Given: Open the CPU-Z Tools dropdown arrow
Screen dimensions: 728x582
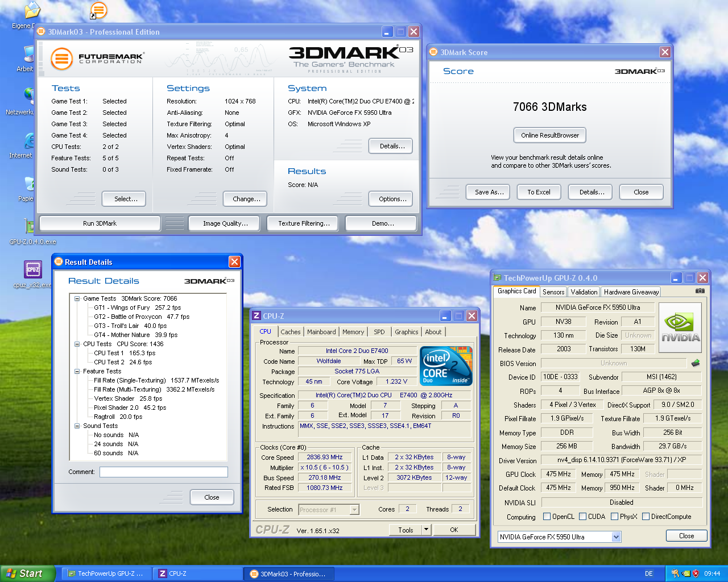Looking at the screenshot, I should point(426,530).
